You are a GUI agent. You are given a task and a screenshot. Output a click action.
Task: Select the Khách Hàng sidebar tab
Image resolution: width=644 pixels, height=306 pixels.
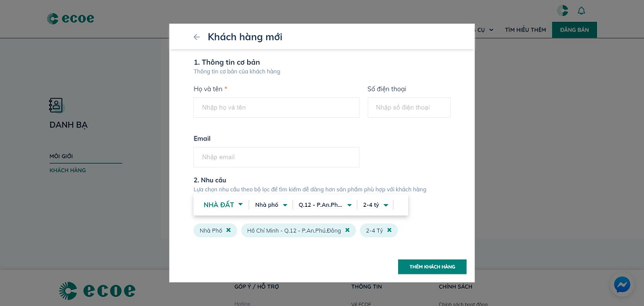pos(68,170)
